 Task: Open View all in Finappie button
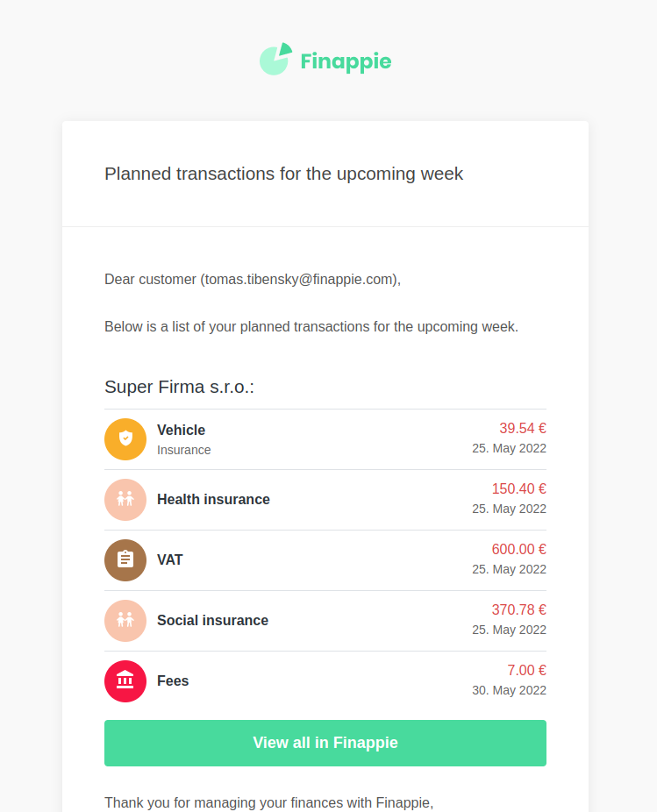325,743
